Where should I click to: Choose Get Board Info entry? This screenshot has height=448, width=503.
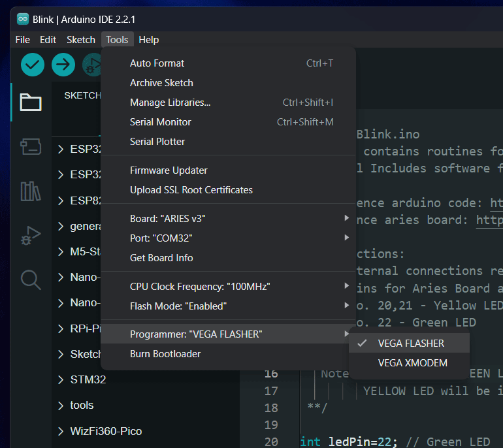[x=229, y=258]
